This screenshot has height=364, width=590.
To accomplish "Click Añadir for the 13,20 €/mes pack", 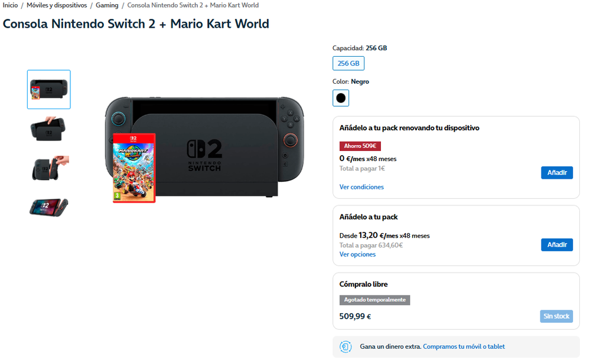I will coord(556,245).
